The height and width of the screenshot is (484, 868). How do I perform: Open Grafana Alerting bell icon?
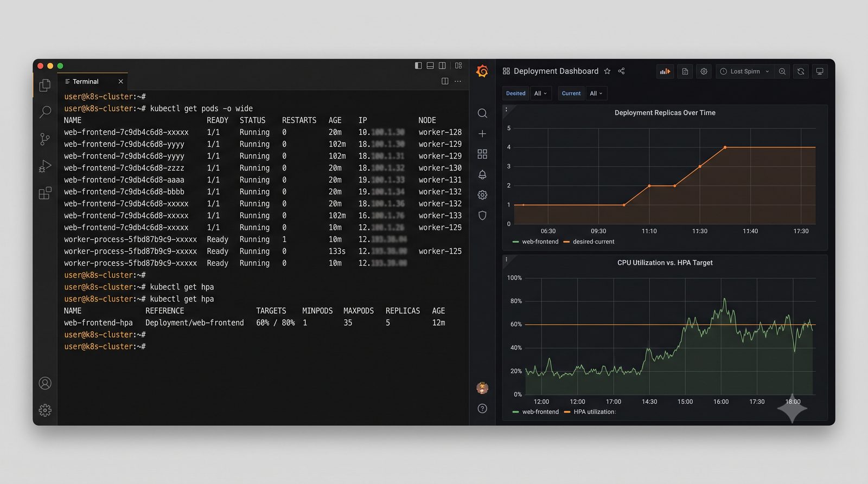click(x=482, y=175)
